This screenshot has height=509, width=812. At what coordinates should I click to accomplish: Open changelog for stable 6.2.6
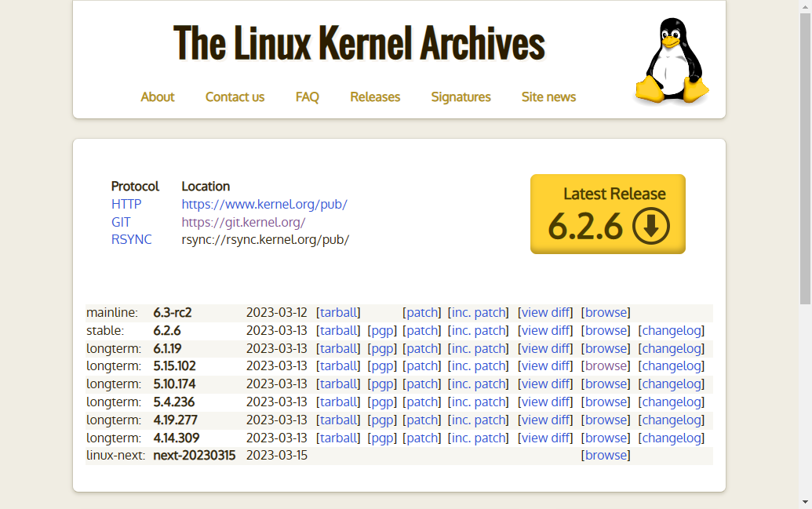click(x=671, y=331)
